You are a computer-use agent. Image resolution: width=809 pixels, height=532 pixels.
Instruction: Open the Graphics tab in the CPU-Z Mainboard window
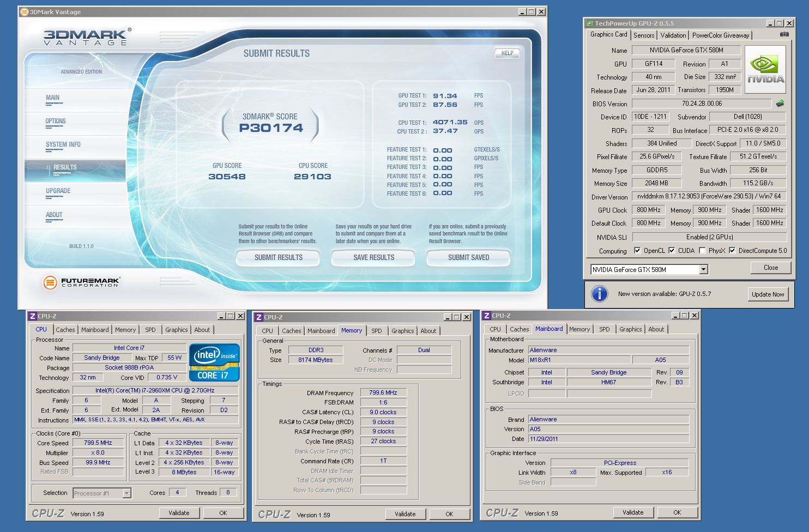coord(630,329)
